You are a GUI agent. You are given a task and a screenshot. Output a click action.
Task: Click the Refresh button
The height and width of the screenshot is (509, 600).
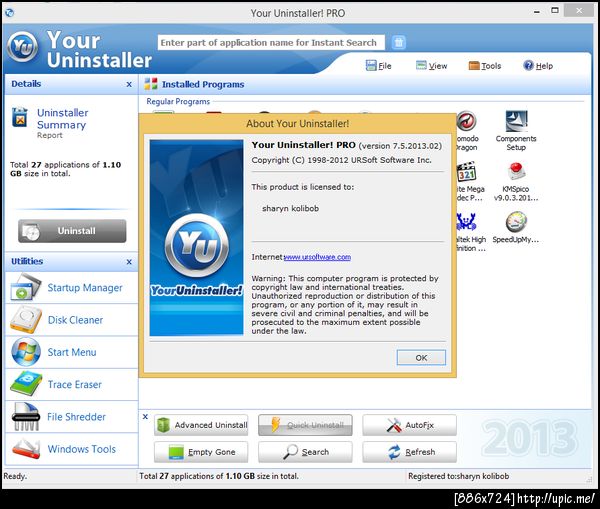click(409, 452)
